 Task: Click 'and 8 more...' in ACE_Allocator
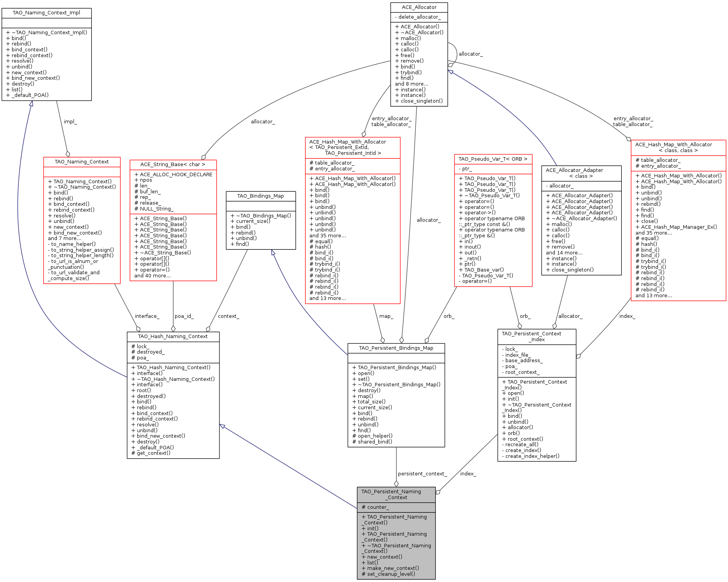pos(412,84)
